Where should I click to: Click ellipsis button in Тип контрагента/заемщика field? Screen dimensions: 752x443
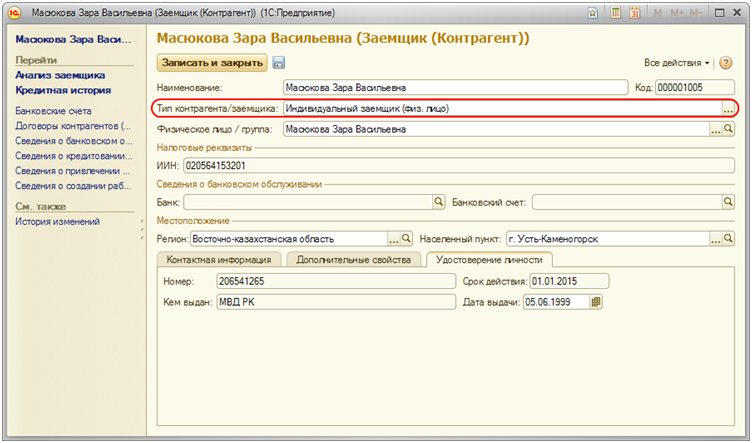tap(728, 108)
